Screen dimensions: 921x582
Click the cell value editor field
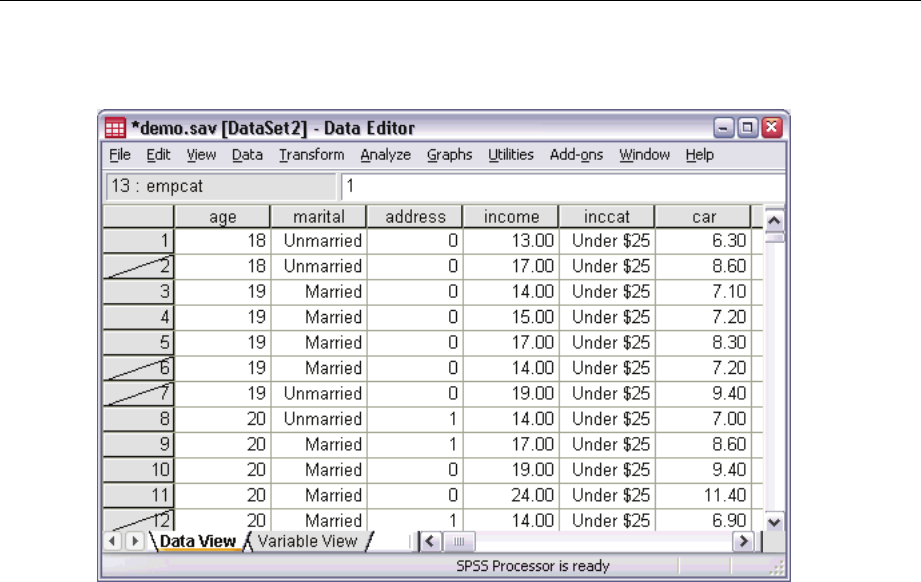[563, 186]
